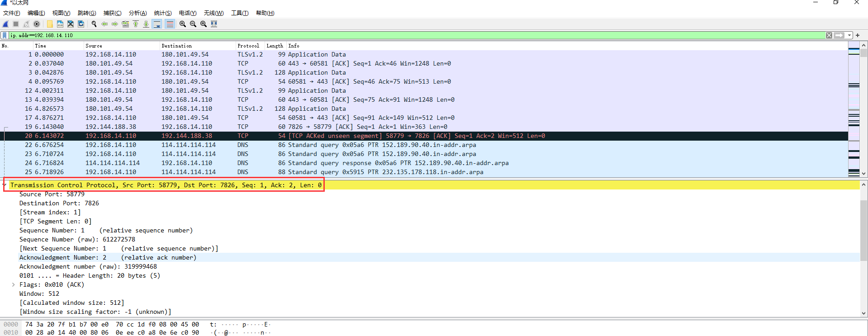Open the 工具(T) menu

(240, 13)
